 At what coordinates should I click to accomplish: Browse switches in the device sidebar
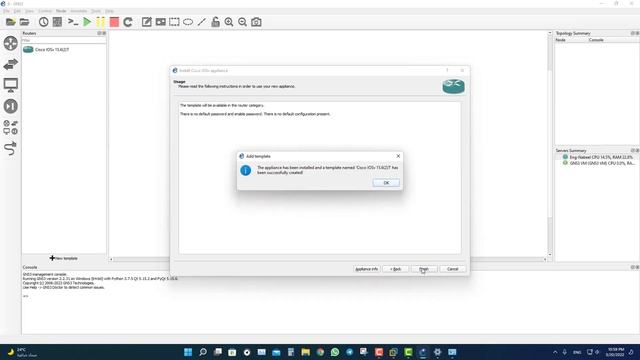coord(11,64)
